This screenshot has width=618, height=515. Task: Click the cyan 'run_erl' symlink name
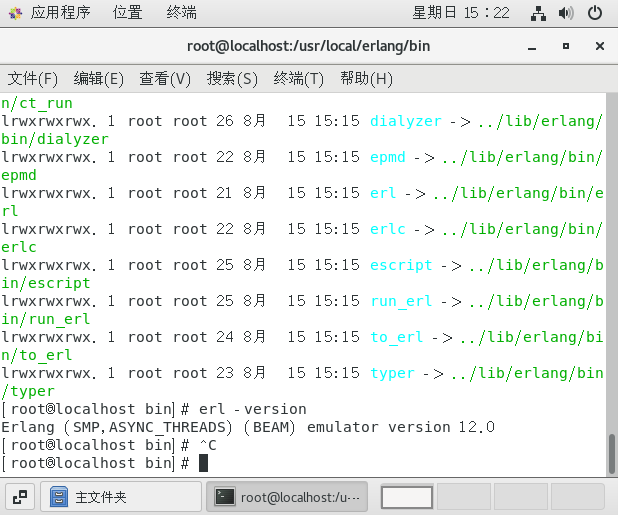click(401, 301)
